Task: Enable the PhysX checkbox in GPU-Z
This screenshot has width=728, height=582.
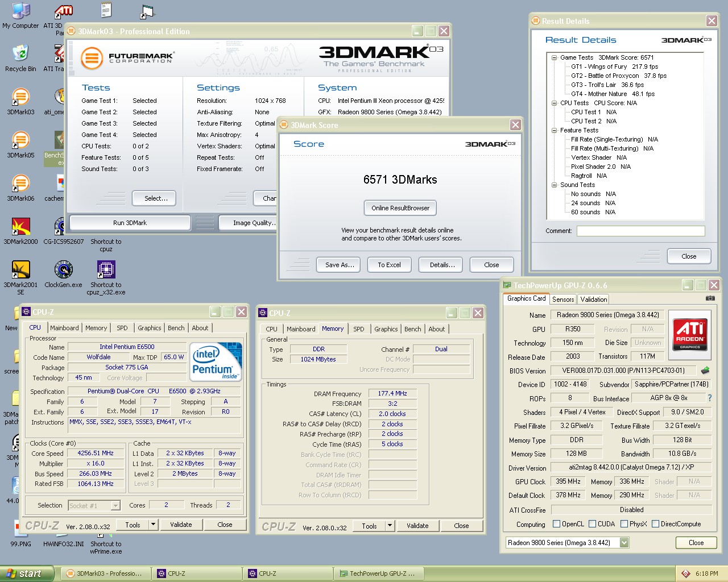Action: (x=624, y=524)
